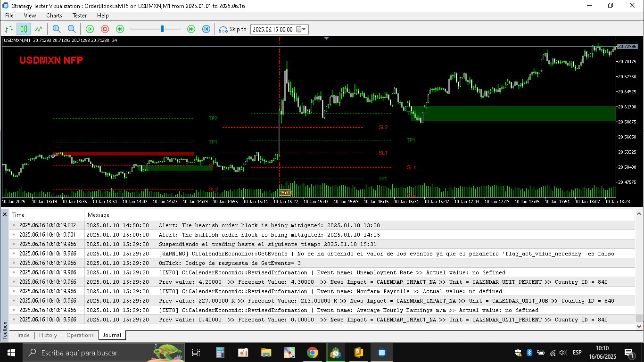Open Google Chrome from the taskbar
Image resolution: width=644 pixels, height=362 pixels.
point(312,353)
